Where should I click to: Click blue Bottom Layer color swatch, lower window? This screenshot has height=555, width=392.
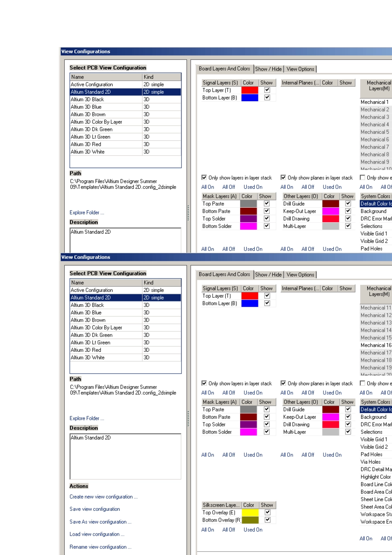(x=250, y=303)
